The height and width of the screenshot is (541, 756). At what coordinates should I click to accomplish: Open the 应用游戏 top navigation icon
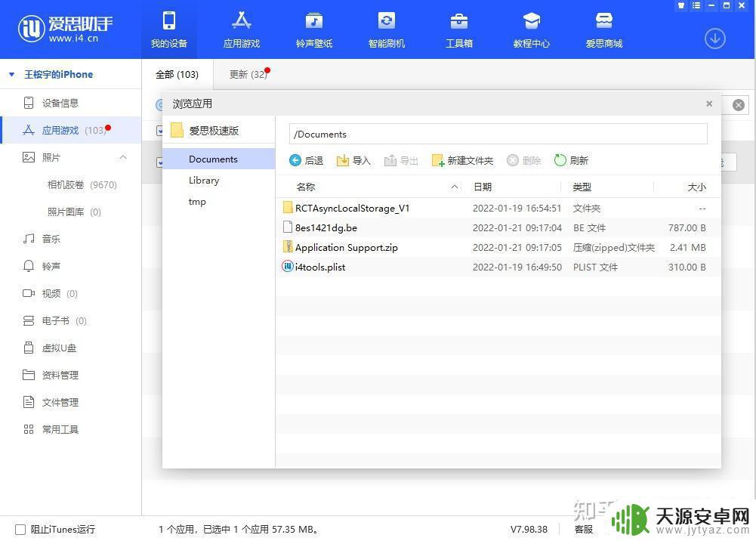(x=242, y=21)
